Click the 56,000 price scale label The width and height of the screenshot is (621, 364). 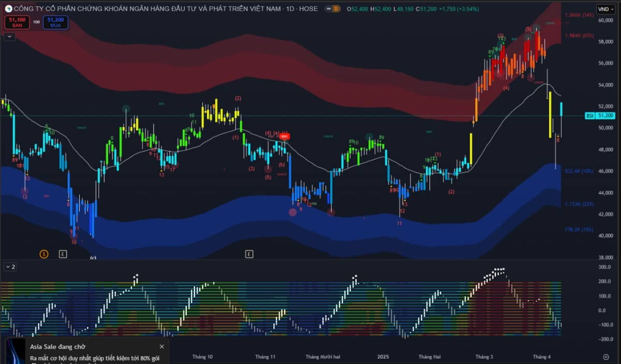pyautogui.click(x=605, y=63)
